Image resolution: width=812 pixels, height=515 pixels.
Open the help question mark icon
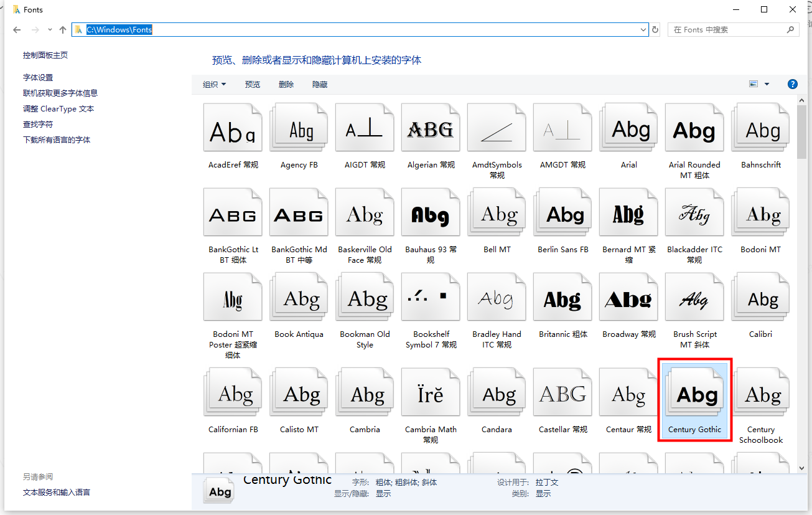pyautogui.click(x=792, y=84)
